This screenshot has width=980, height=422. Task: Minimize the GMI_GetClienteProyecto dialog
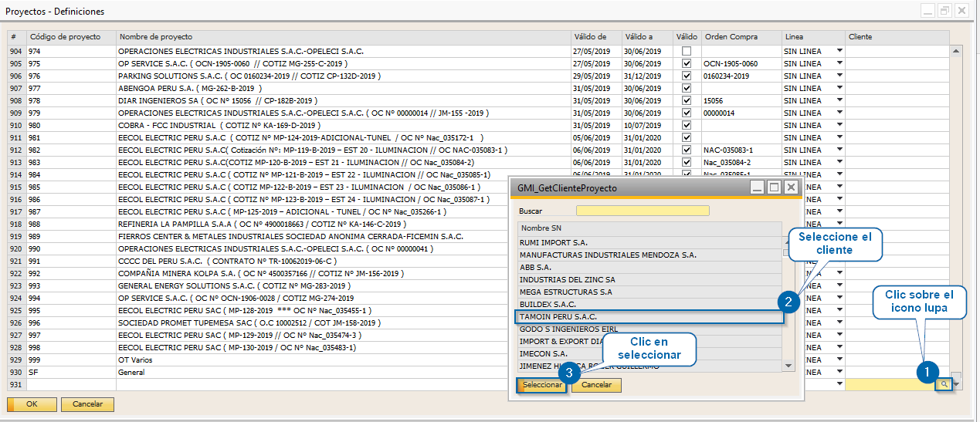pyautogui.click(x=758, y=187)
